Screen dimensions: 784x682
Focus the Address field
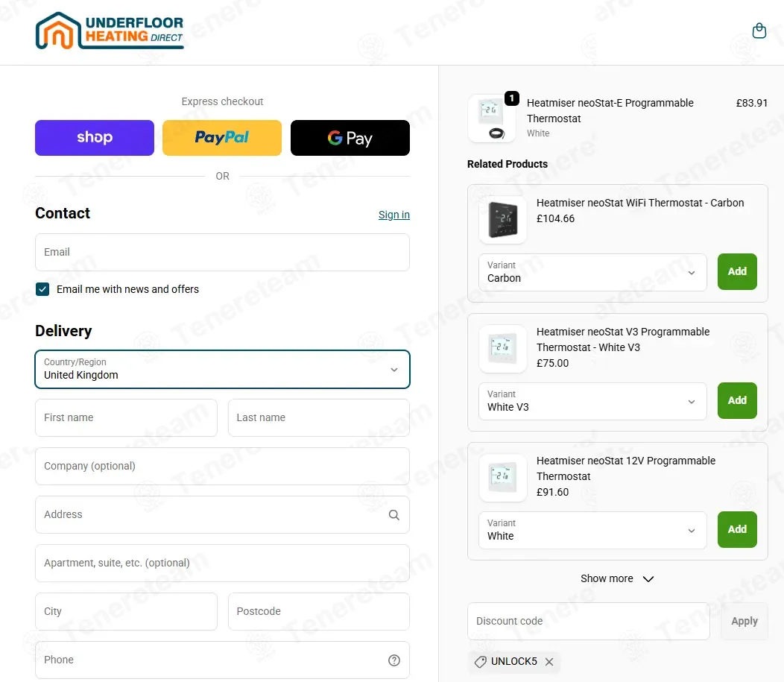coord(223,514)
